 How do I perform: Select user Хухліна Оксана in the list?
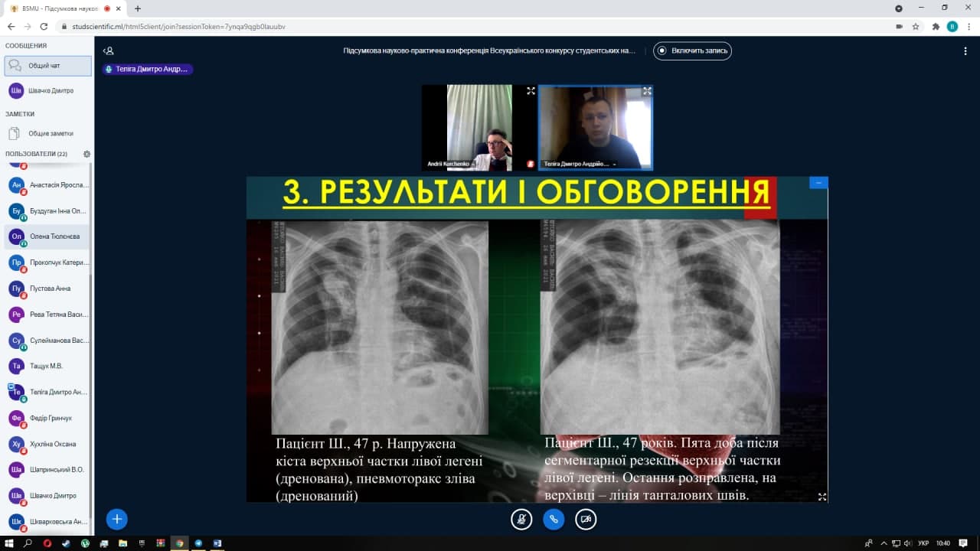[x=47, y=444]
